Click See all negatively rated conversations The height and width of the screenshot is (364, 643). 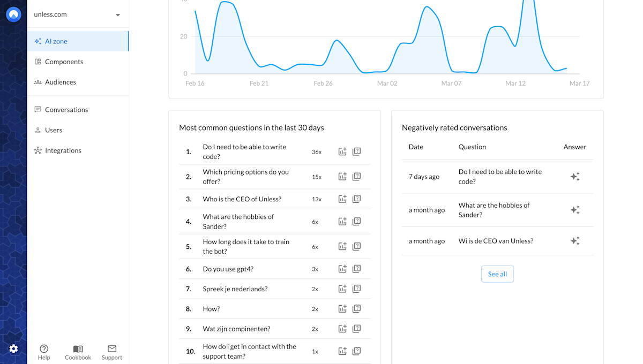(497, 274)
